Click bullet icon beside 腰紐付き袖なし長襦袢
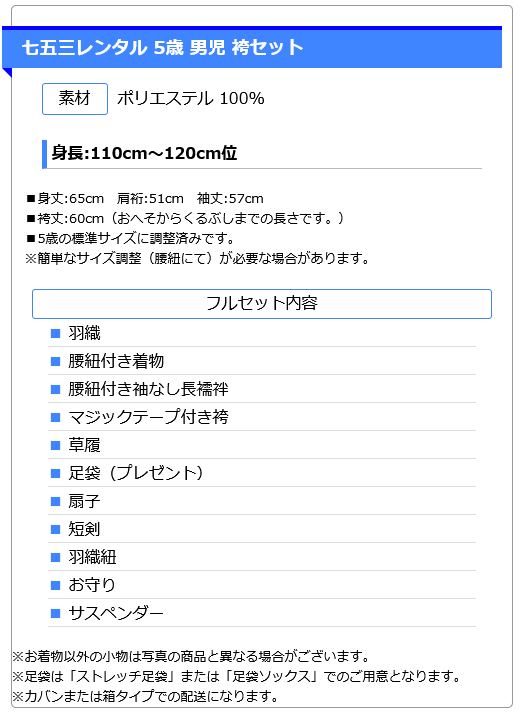 (x=55, y=390)
